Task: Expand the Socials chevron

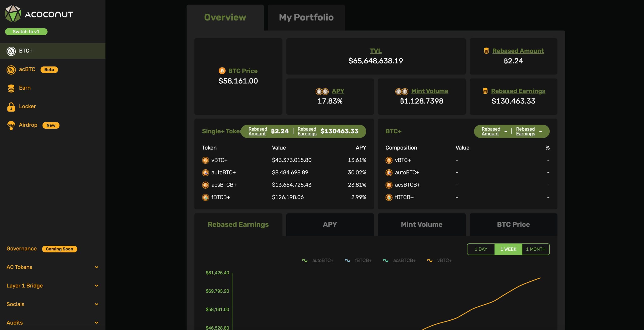Action: (96, 304)
